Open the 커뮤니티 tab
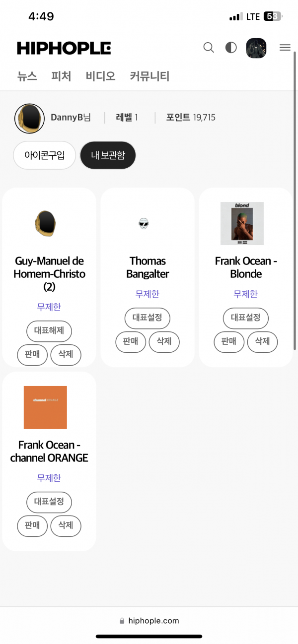298x644 pixels. tap(150, 76)
